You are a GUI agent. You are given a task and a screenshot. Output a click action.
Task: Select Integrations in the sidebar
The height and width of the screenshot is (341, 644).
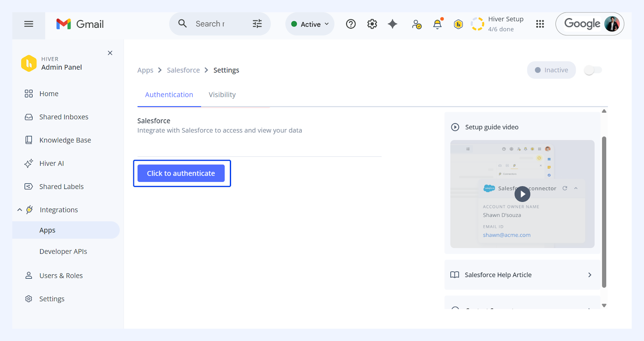click(59, 210)
